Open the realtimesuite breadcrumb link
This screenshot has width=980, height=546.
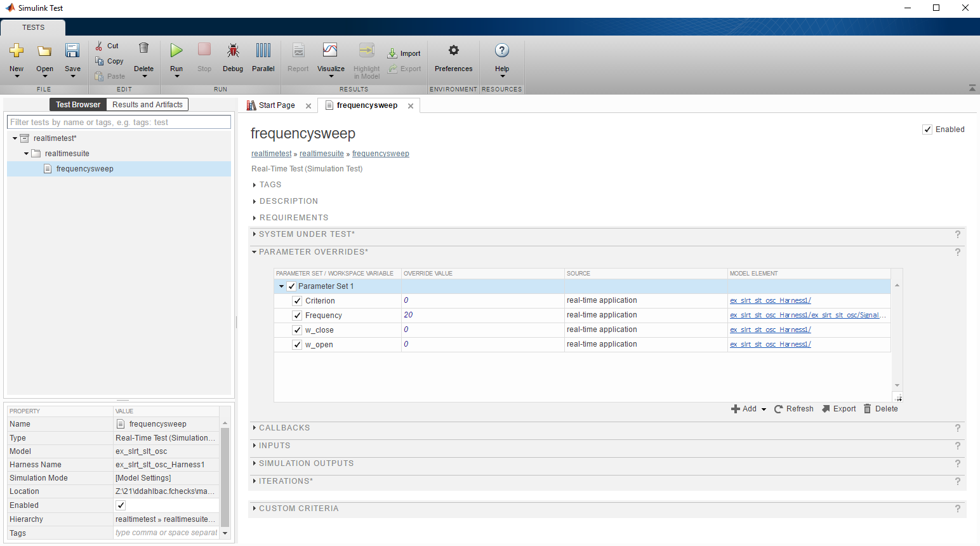click(321, 154)
